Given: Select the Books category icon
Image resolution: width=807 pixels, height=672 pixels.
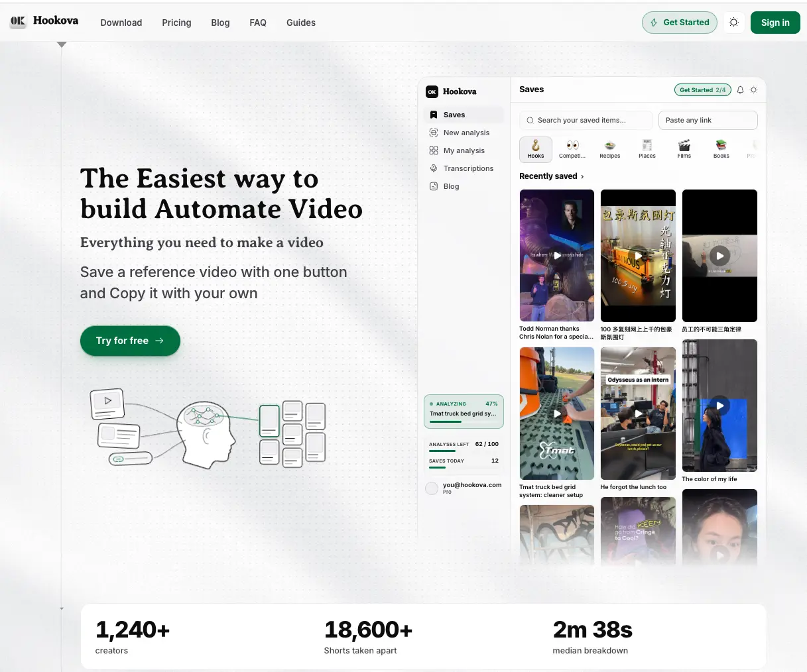Looking at the screenshot, I should point(721,149).
